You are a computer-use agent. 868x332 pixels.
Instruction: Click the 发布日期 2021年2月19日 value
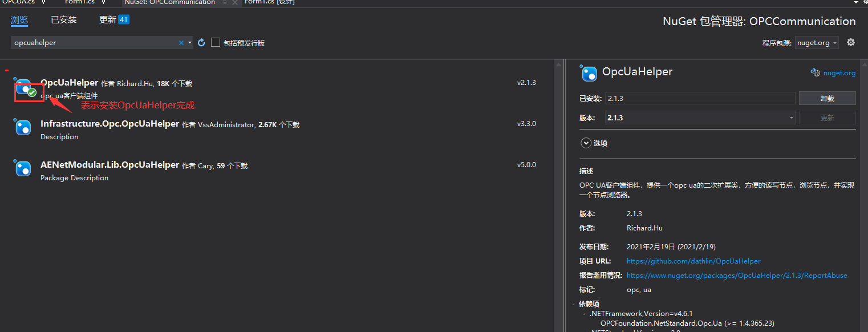tap(671, 247)
